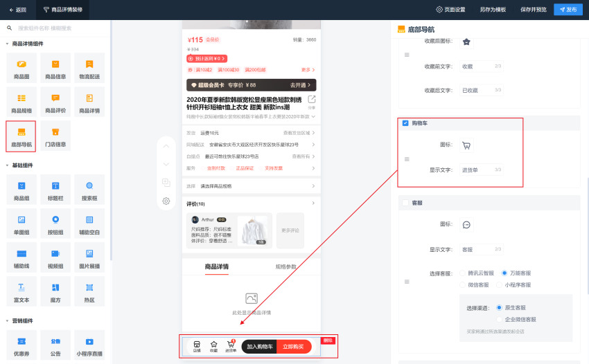
Task: Add the 单图组 component
Action: [21, 224]
